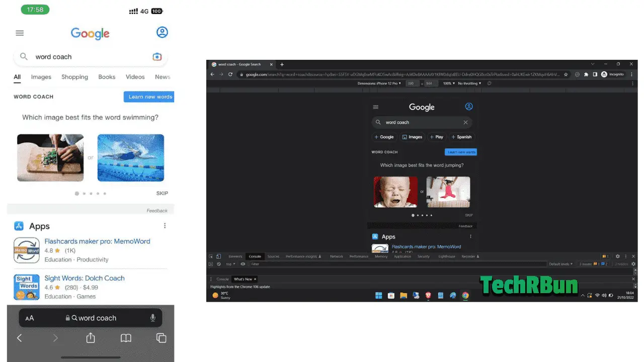
Task: Choose the chopping vegetables image on the phone
Action: click(50, 158)
